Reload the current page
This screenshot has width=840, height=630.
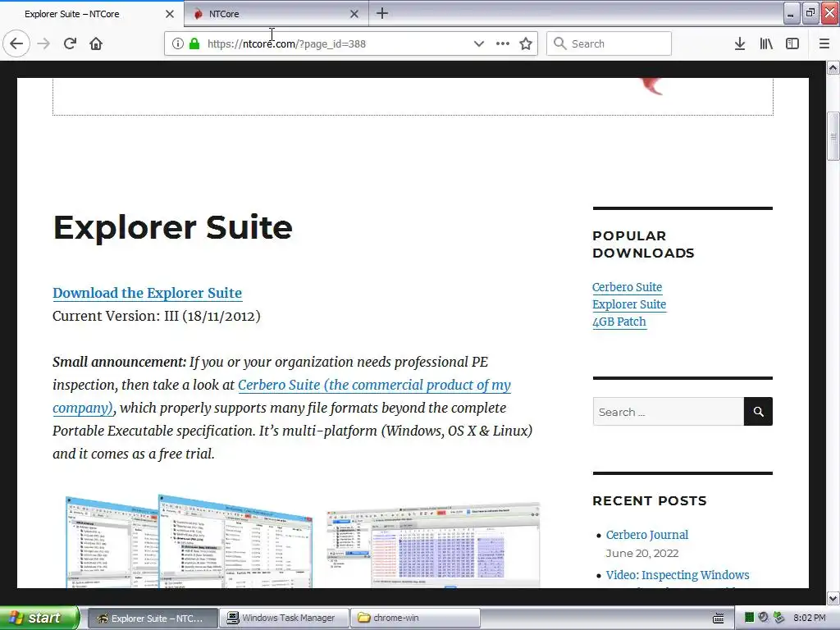(70, 43)
